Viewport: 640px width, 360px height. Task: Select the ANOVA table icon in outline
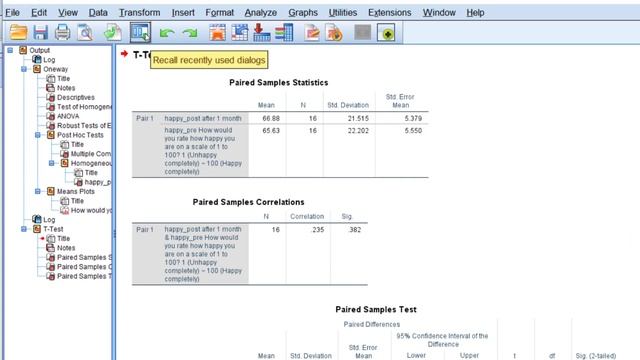[51, 116]
